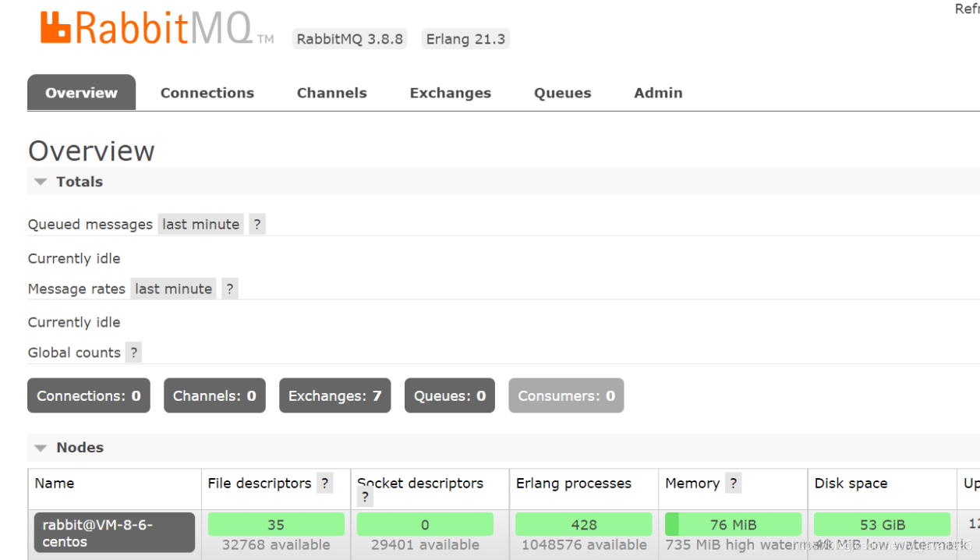Viewport: 980px width, 560px height.
Task: Open help for Message rates
Action: click(x=229, y=289)
